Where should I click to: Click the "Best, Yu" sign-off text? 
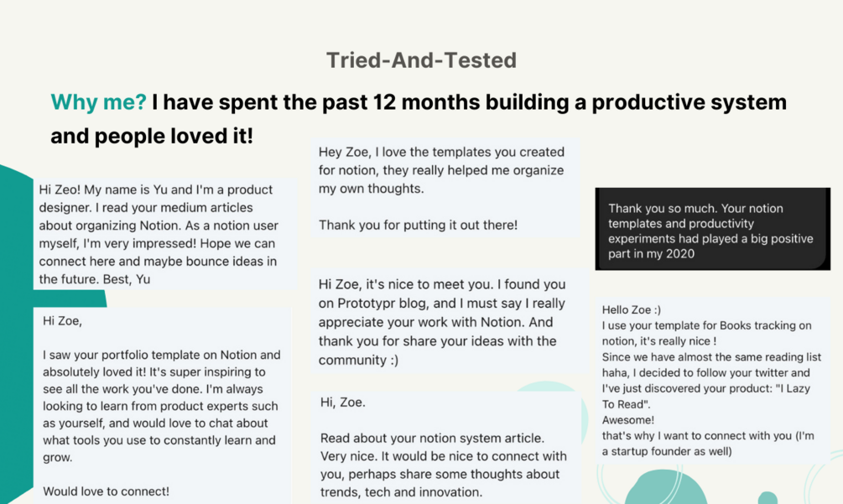[127, 279]
